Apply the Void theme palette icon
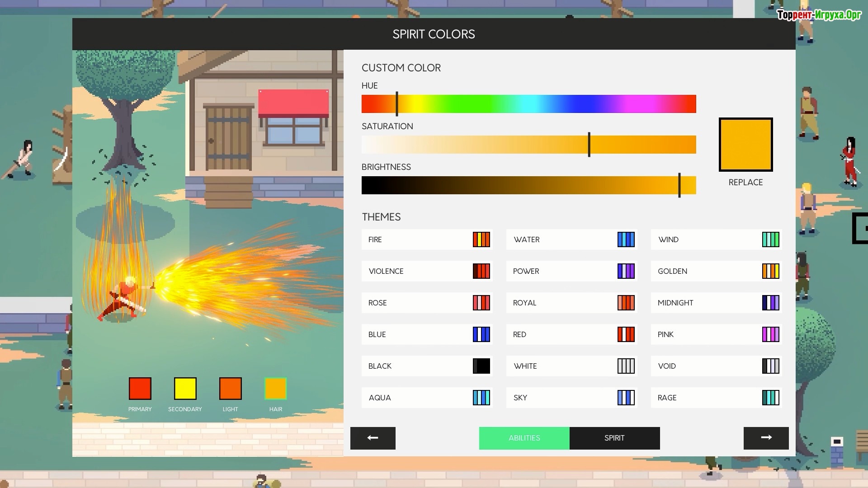868x488 pixels. click(x=770, y=366)
